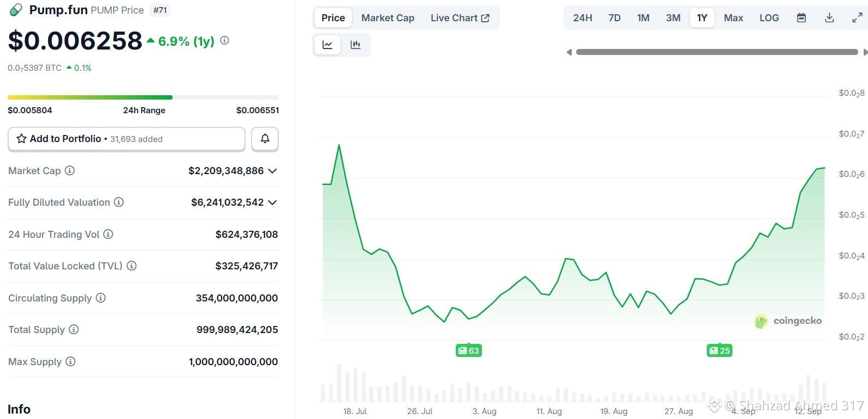Expand the Market Cap value chevron
868x419 pixels.
click(272, 171)
